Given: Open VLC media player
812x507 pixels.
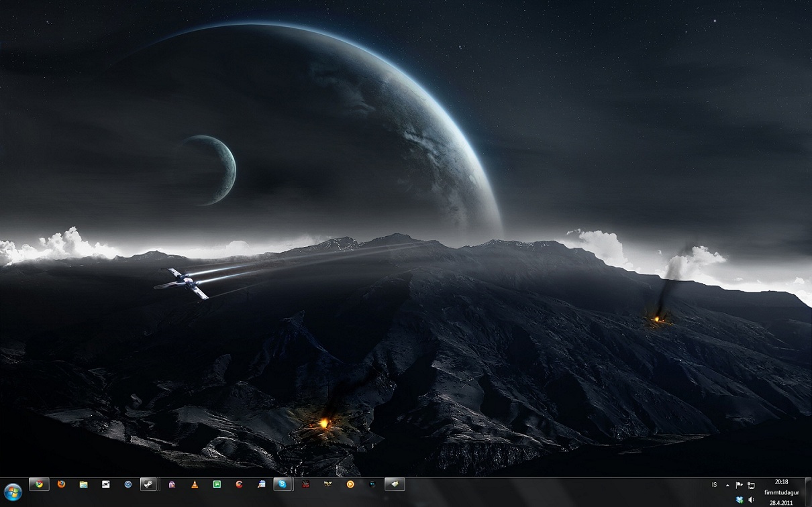Looking at the screenshot, I should (195, 484).
